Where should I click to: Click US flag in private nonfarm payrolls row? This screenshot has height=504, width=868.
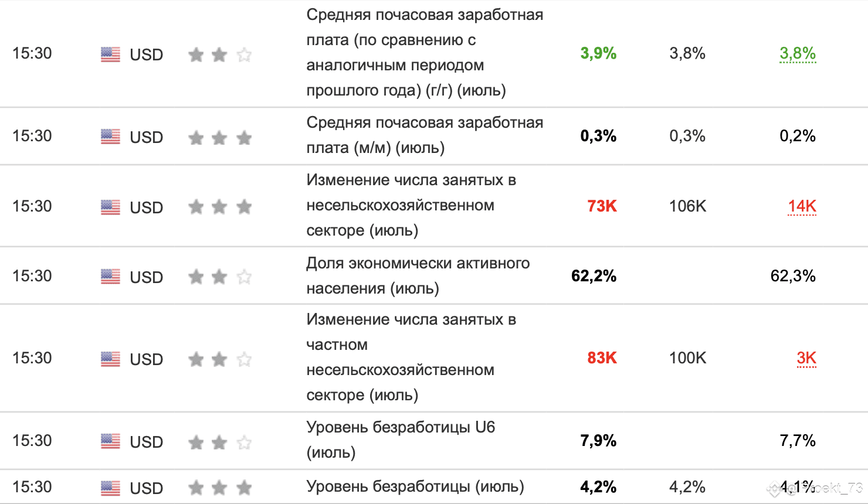point(110,359)
